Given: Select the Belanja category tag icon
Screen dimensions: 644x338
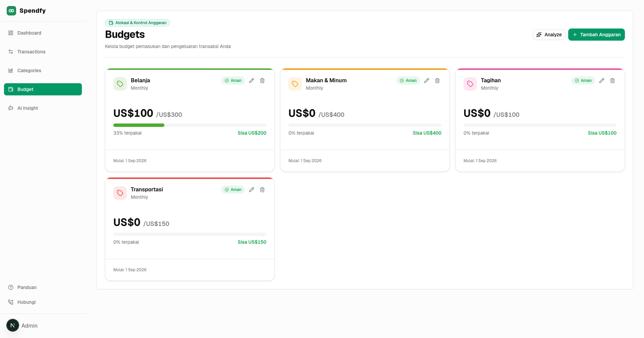Looking at the screenshot, I should (x=120, y=84).
